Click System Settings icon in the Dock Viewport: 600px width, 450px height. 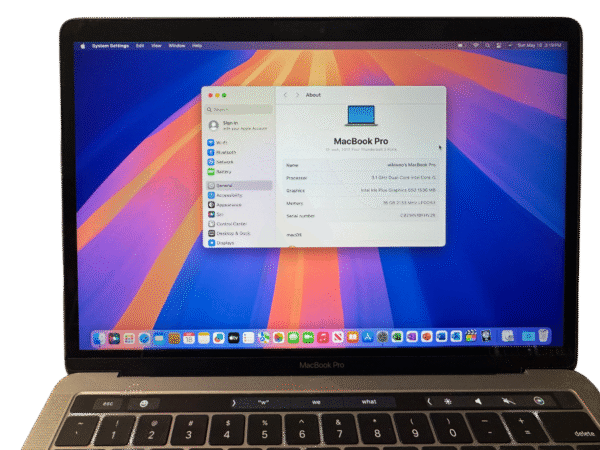coord(382,337)
